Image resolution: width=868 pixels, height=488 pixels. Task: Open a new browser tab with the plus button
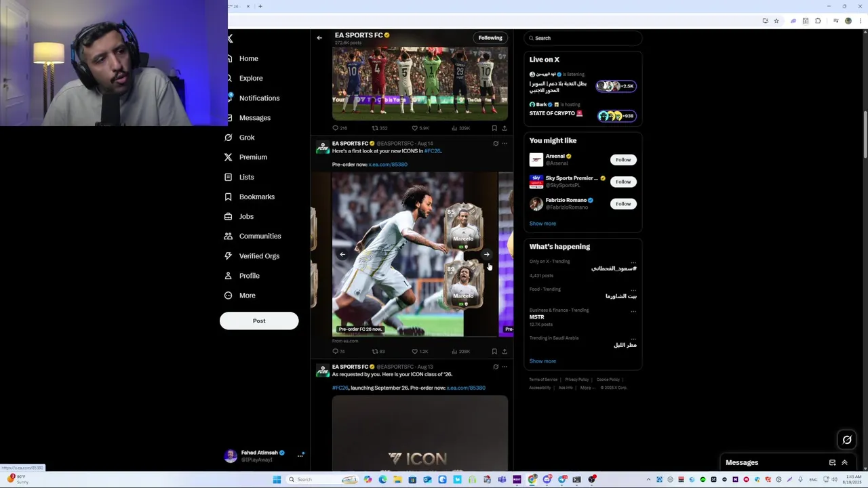click(x=260, y=6)
